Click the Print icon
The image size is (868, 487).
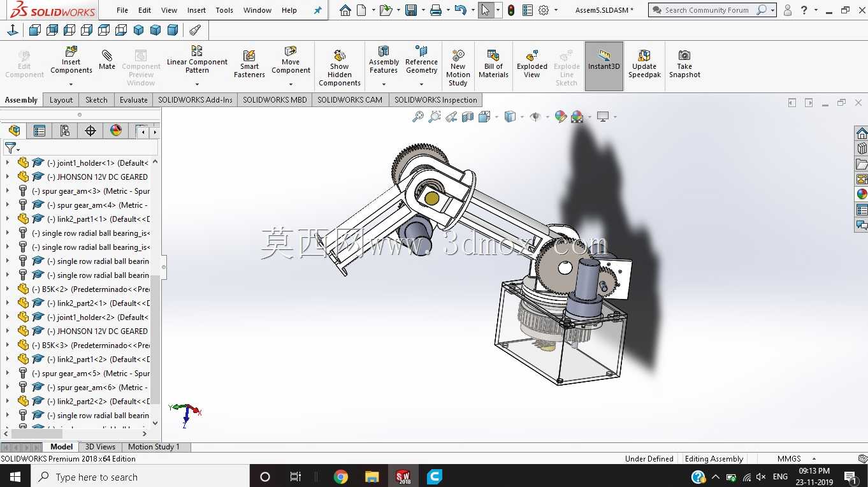click(x=436, y=10)
